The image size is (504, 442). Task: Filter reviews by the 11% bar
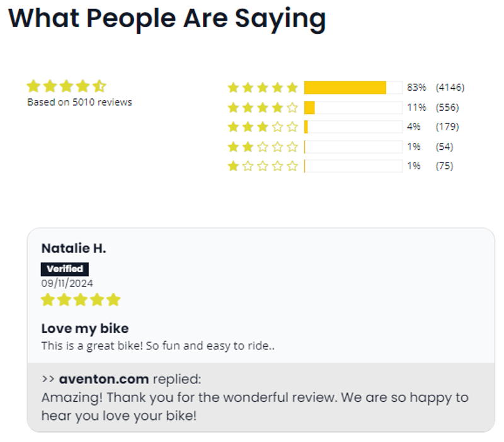point(353,108)
